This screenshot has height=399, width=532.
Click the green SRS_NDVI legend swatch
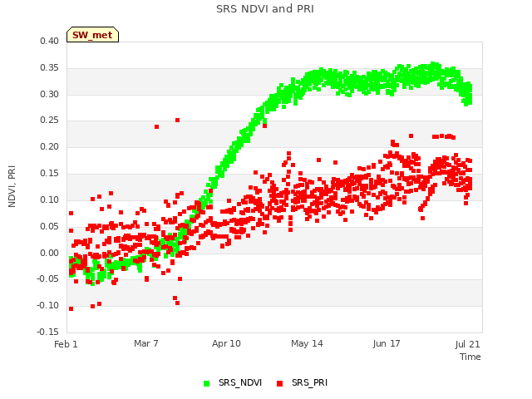point(206,383)
